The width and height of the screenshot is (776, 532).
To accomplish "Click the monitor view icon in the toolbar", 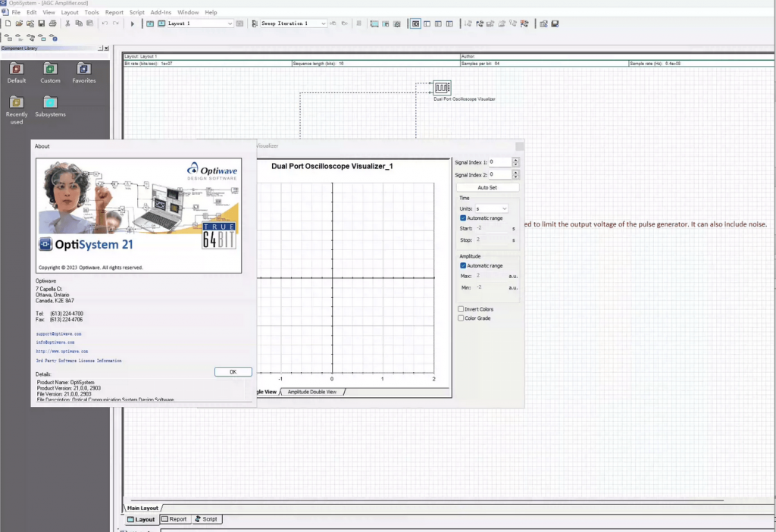I will click(x=374, y=23).
